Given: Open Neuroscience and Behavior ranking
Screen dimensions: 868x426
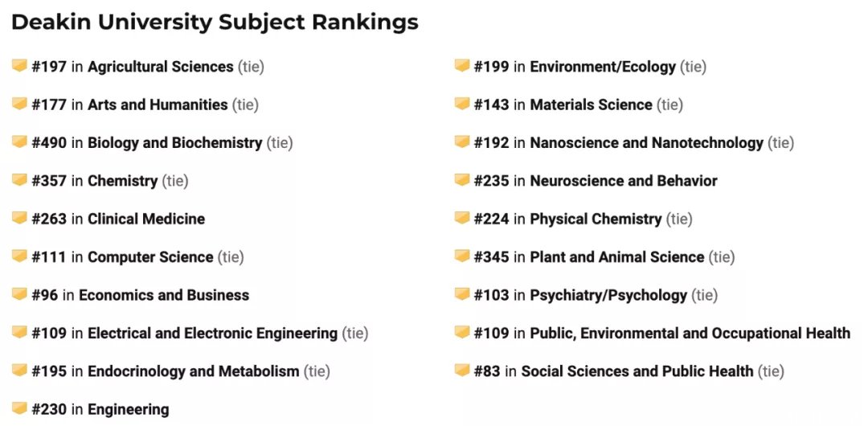Looking at the screenshot, I should tap(624, 181).
